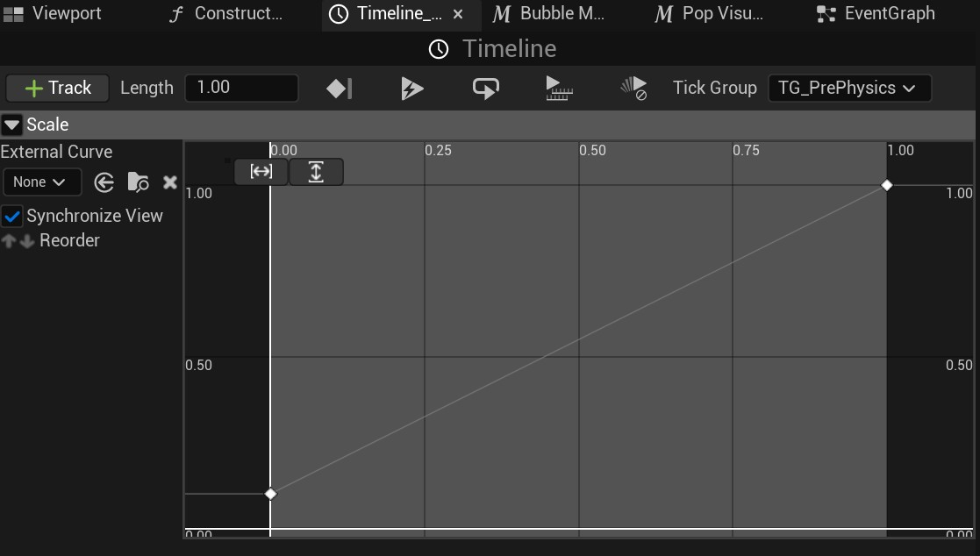Toggle the Loop icon in toolbar
This screenshot has height=556, width=980.
(485, 89)
